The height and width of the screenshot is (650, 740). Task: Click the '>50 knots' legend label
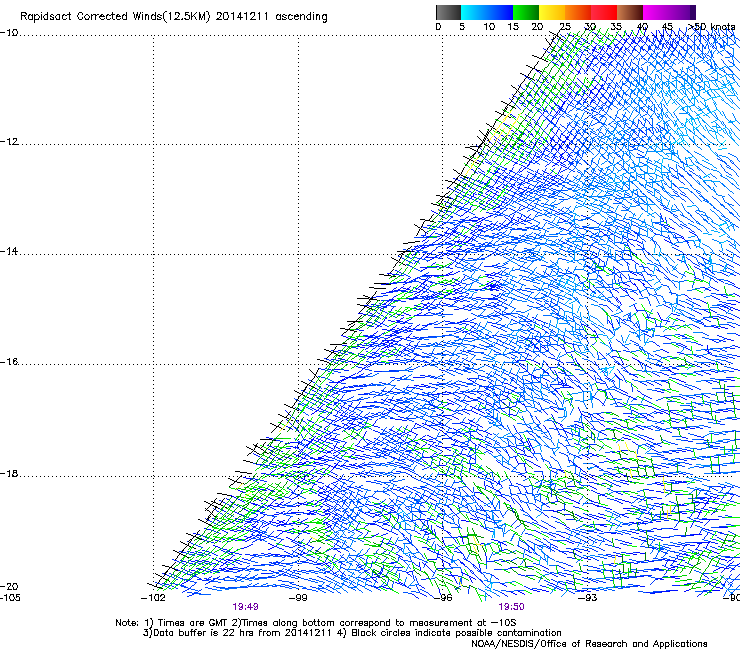click(x=711, y=27)
